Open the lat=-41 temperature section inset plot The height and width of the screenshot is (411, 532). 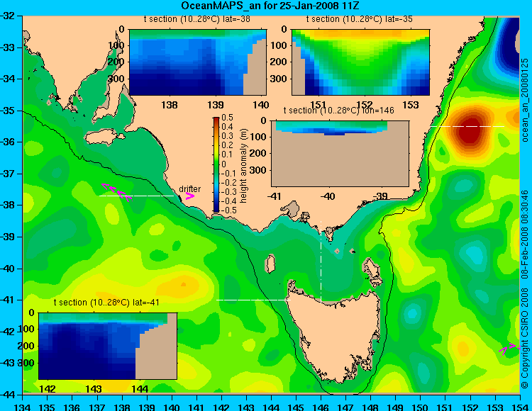(108, 346)
